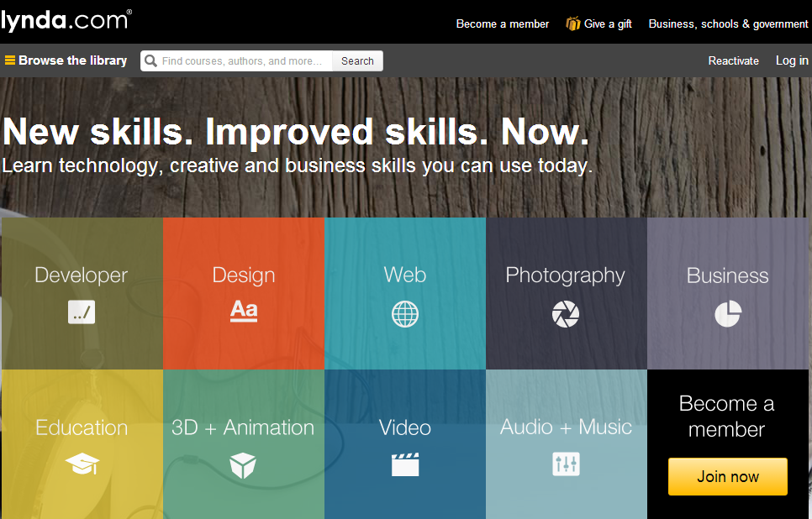
Task: Select the Reactivate link
Action: pos(733,60)
